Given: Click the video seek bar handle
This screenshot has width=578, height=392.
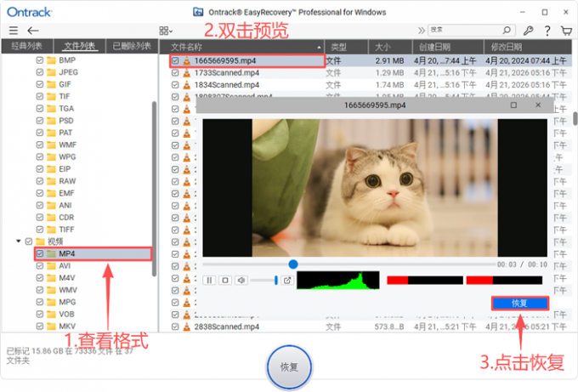Looking at the screenshot, I should [293, 264].
